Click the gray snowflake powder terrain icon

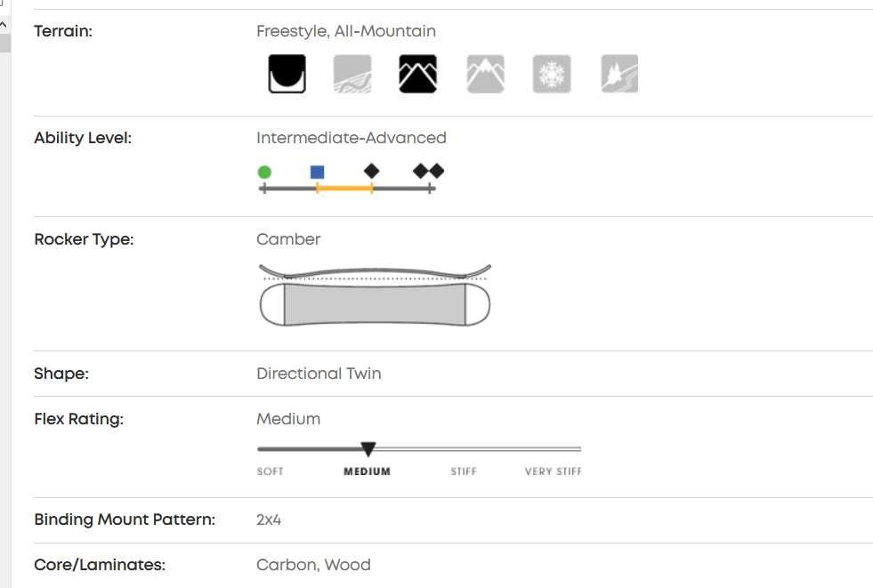[552, 74]
